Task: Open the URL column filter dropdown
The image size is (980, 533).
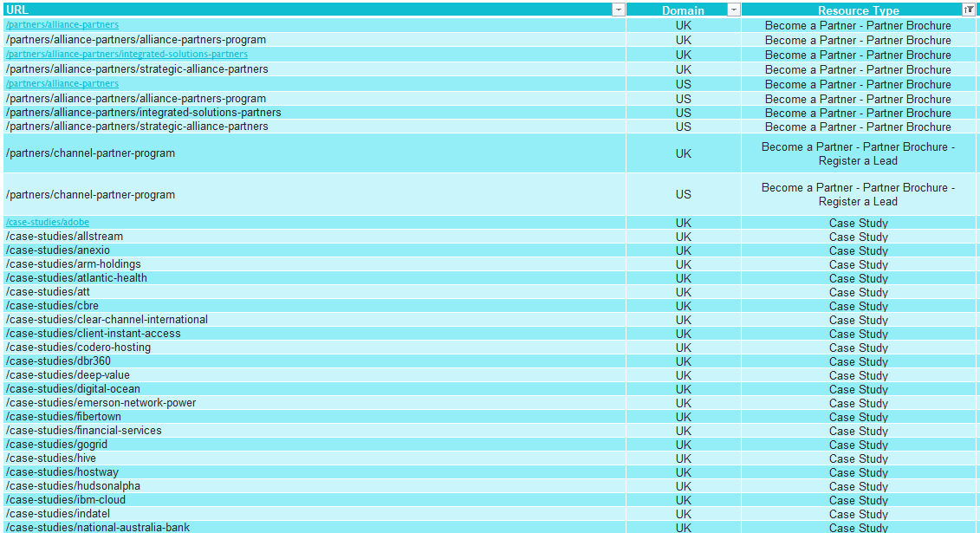Action: [x=618, y=10]
